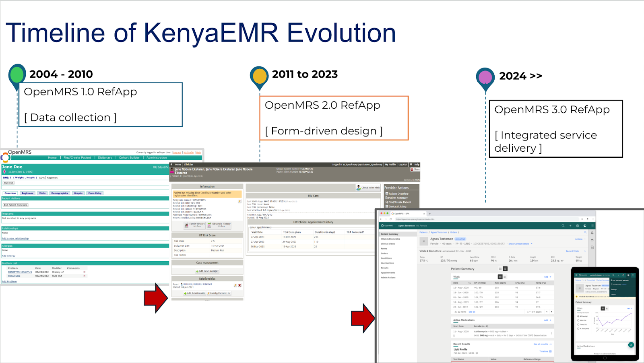
Task: Open the page number dropdown in Vitals pagination
Action: click(x=528, y=312)
